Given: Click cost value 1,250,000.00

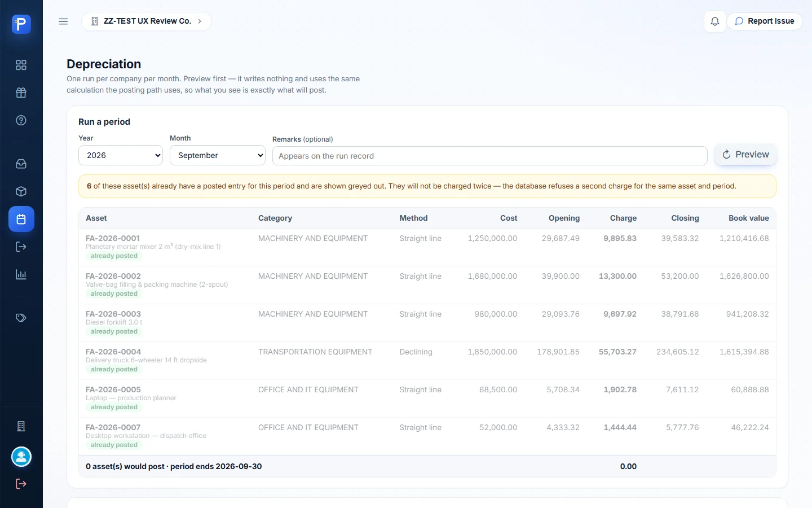Looking at the screenshot, I should point(492,238).
